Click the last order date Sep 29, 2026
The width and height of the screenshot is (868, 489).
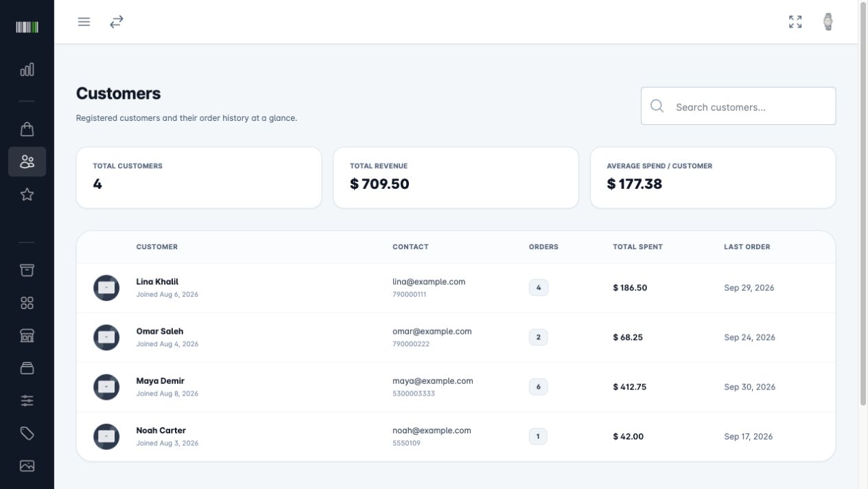[x=749, y=288]
